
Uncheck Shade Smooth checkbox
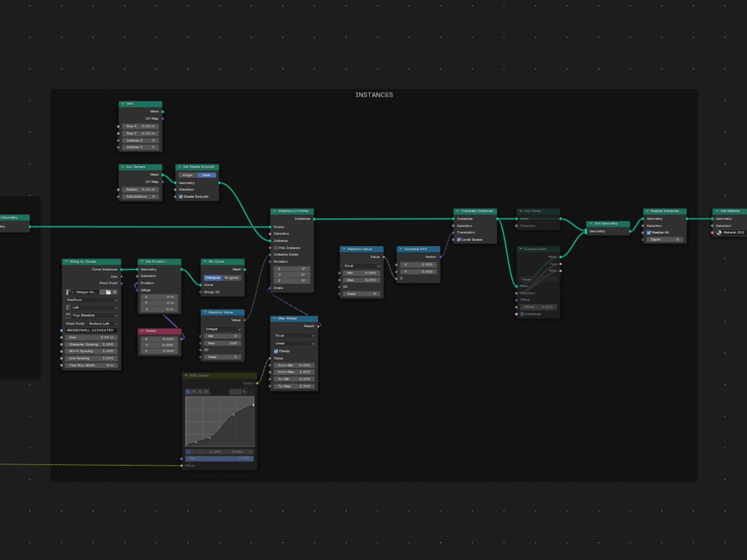point(181,197)
